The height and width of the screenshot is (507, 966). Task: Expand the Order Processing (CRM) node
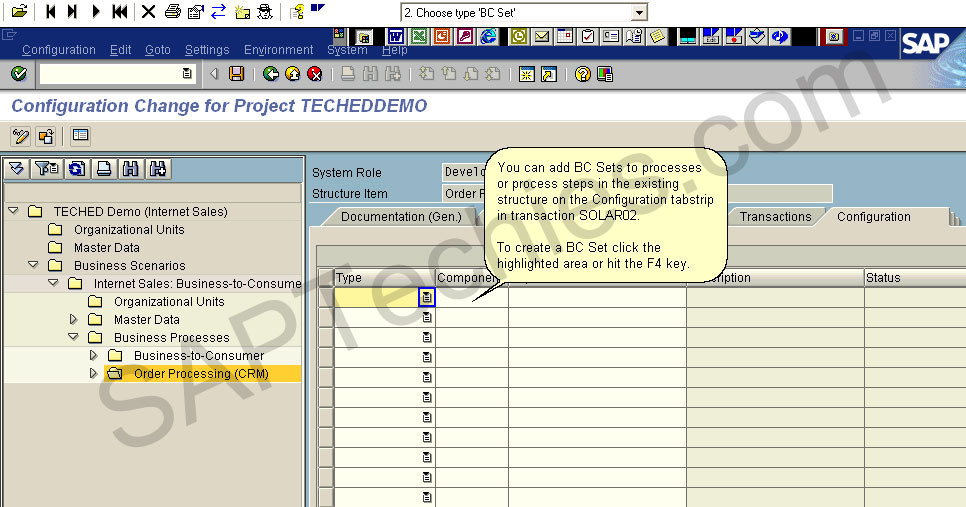[94, 373]
